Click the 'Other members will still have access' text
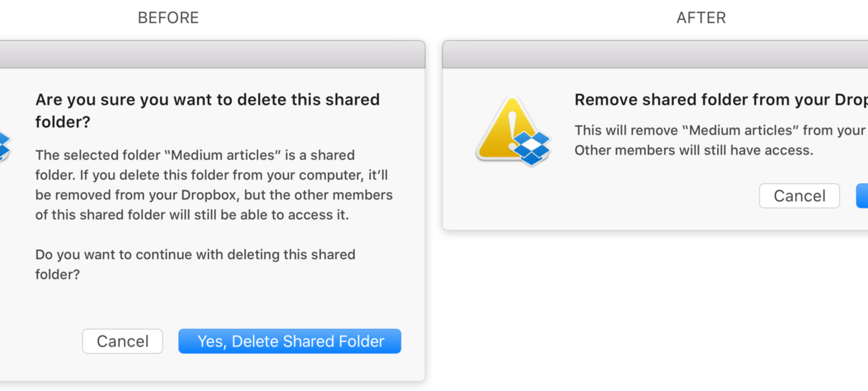 point(694,150)
